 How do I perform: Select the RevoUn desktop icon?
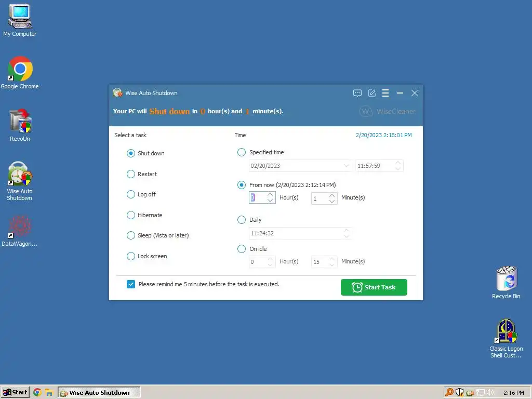point(20,125)
